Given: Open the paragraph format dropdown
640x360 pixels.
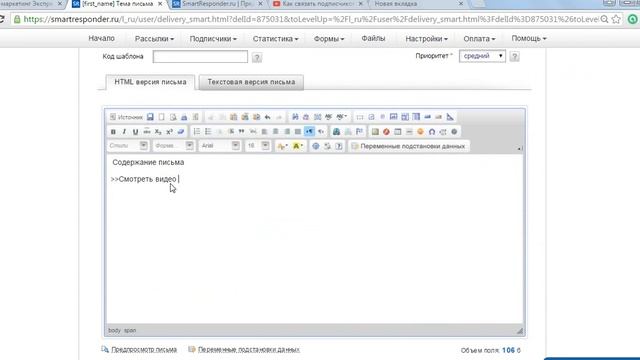Looking at the screenshot, I should [x=173, y=146].
